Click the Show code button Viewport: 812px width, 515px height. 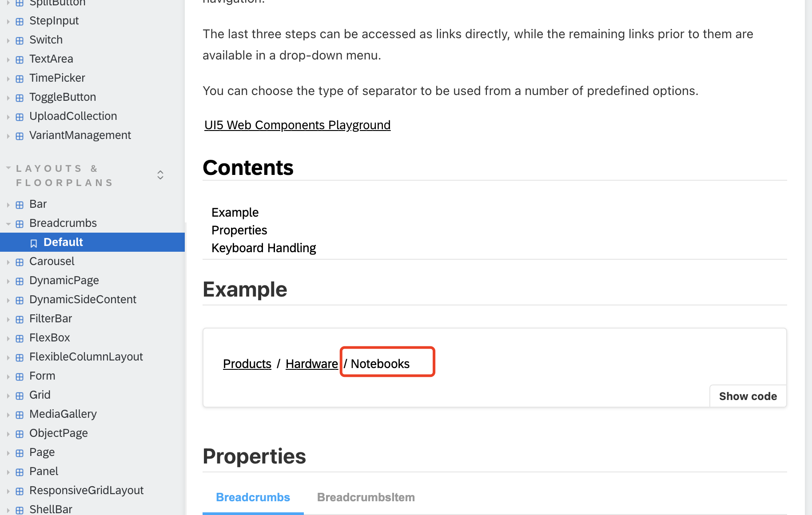point(748,396)
